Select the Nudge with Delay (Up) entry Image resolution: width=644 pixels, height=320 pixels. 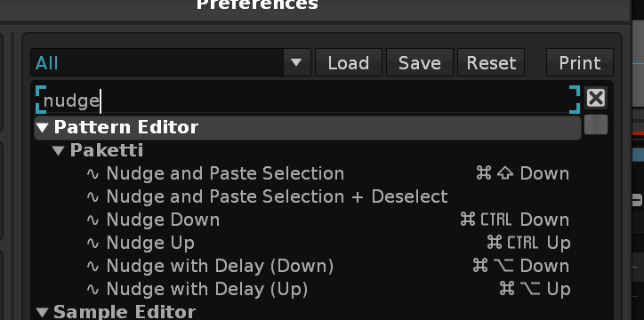click(x=327, y=290)
